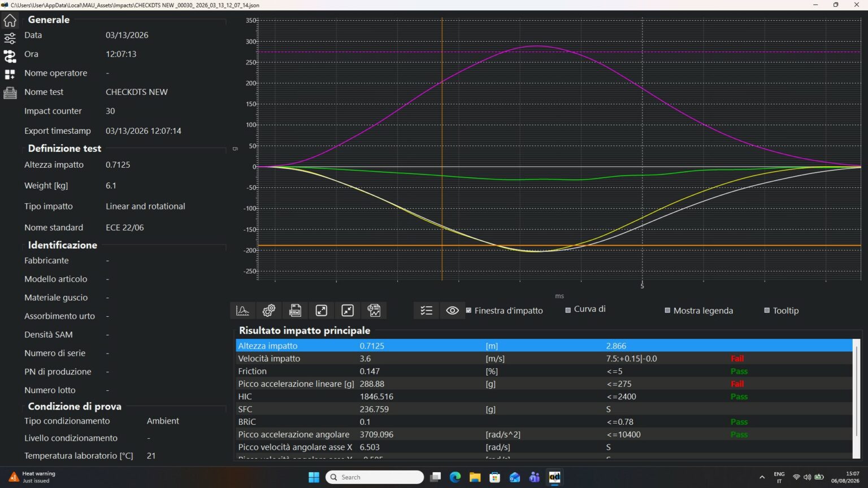Click the taskbar Search box
The width and height of the screenshot is (868, 488).
(x=374, y=477)
